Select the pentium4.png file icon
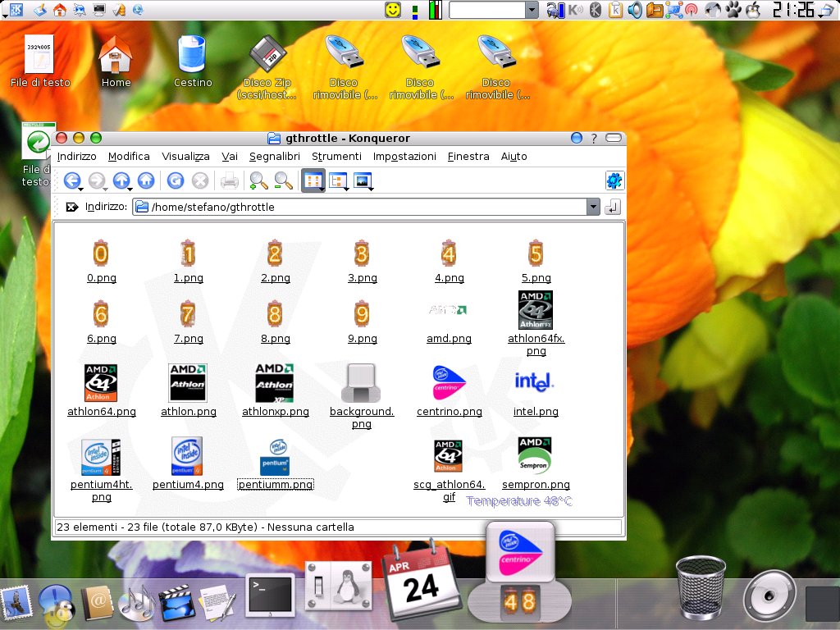 click(x=187, y=456)
